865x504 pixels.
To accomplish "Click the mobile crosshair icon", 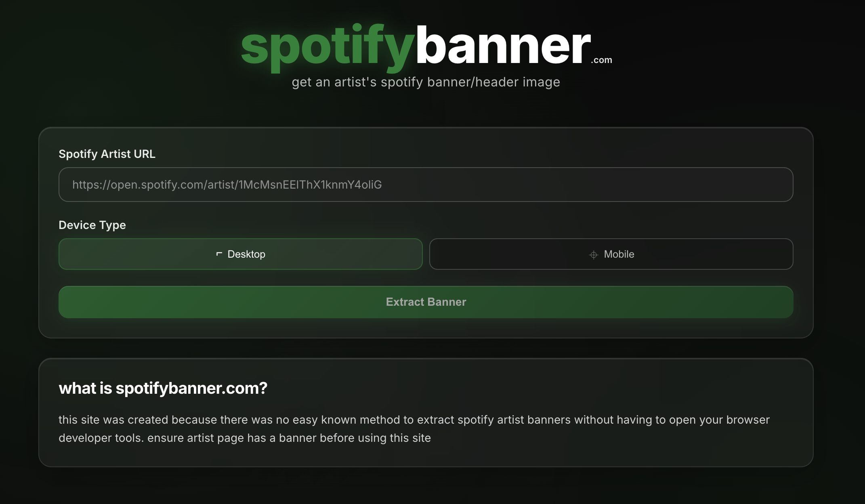I will tap(593, 255).
